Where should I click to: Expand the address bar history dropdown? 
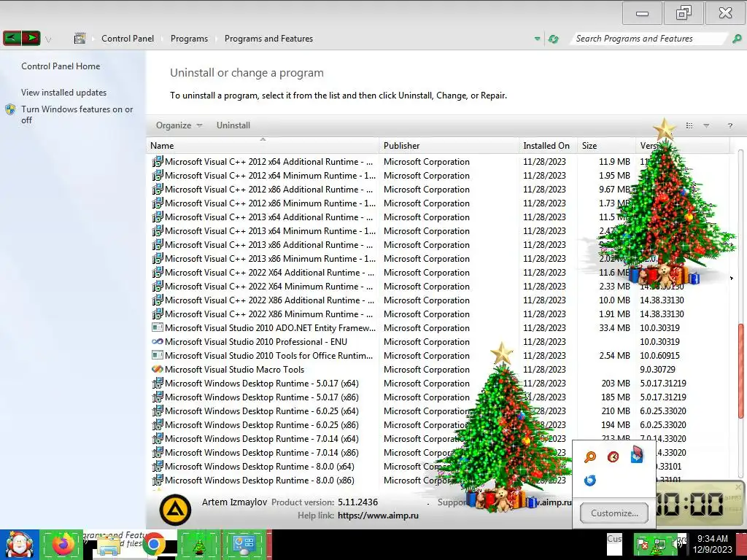coord(538,39)
